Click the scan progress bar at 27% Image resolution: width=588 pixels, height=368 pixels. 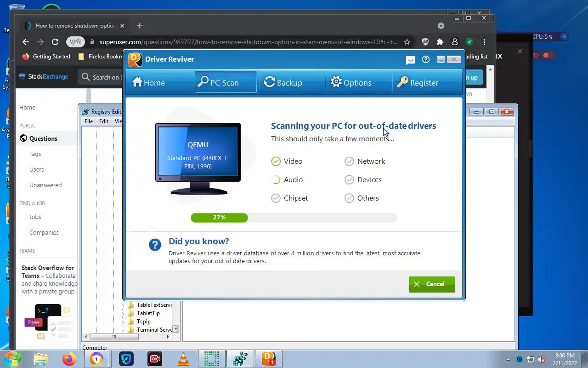tap(294, 218)
